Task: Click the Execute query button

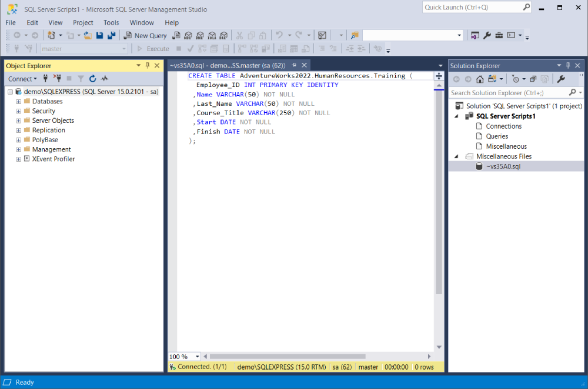Action: coord(153,49)
